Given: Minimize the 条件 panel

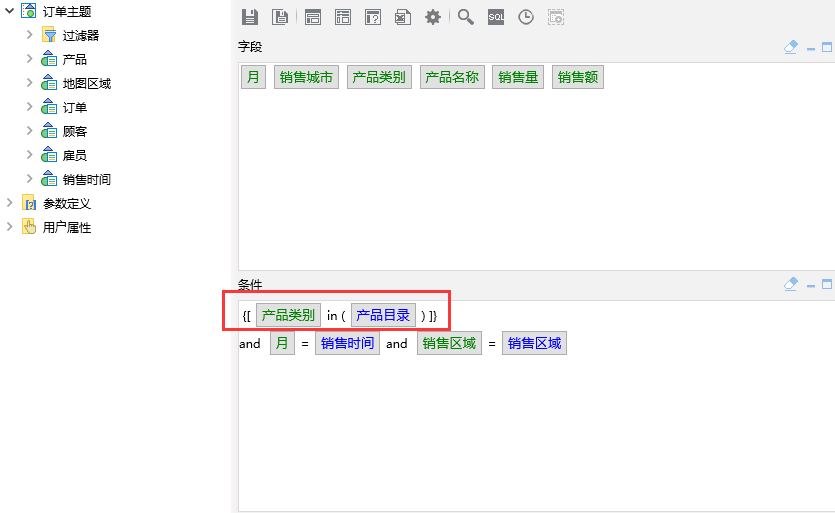Looking at the screenshot, I should [811, 286].
